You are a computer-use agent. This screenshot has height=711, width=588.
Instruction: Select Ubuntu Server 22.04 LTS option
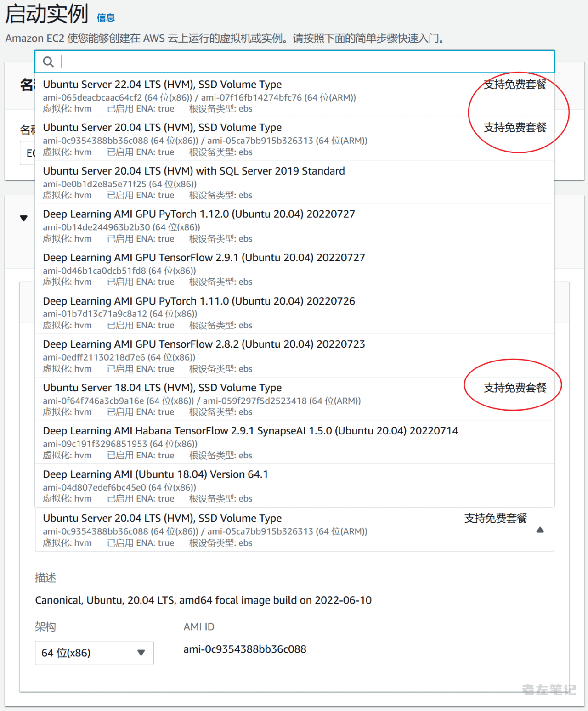click(294, 96)
